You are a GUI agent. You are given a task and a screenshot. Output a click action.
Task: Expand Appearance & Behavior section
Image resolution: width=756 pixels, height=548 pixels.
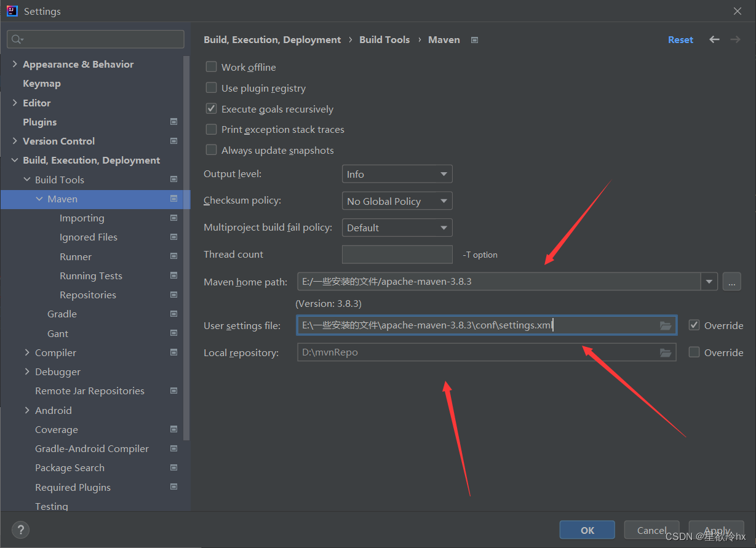[15, 64]
